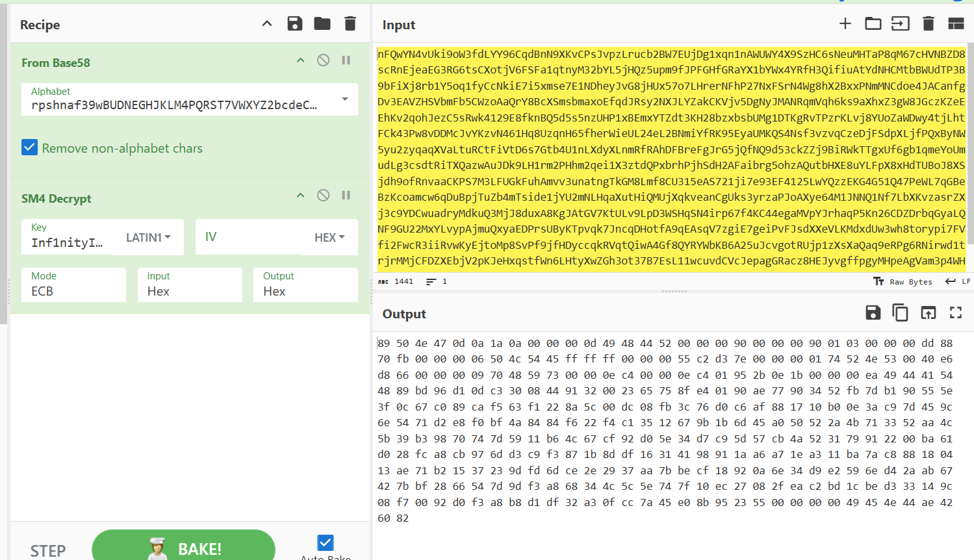Disable the From Base58 operation
Screen dimensions: 974x560
tap(323, 60)
